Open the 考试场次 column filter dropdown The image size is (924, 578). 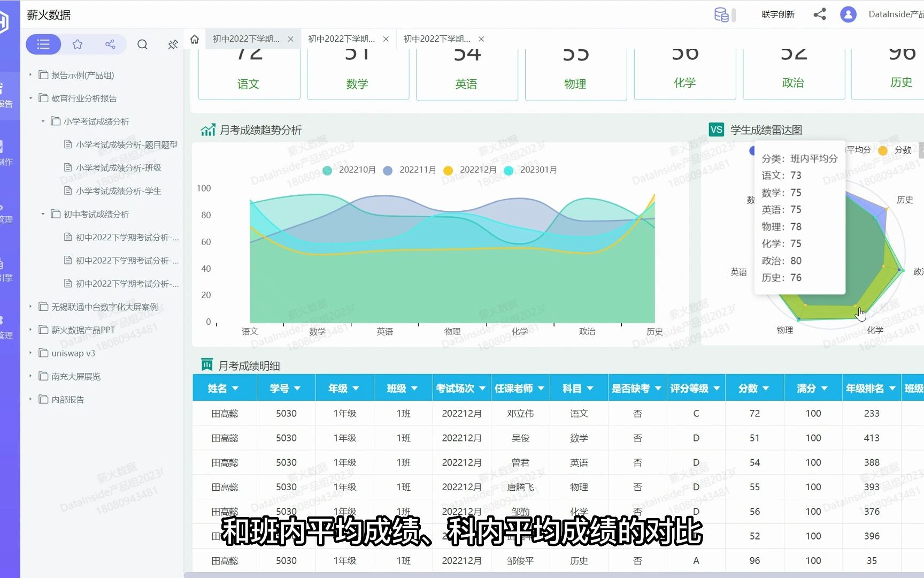482,389
